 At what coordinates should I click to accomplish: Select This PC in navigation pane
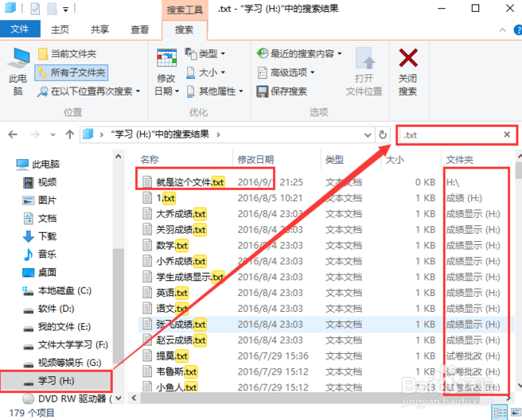coord(38,164)
